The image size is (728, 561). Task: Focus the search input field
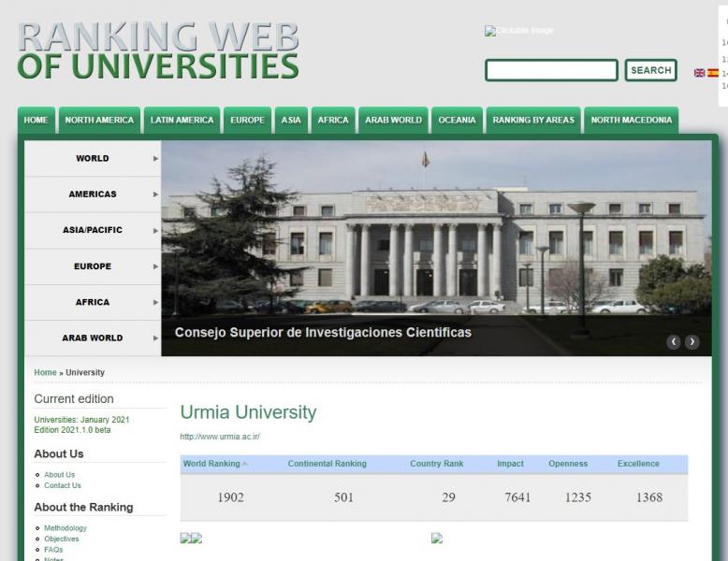[551, 70]
